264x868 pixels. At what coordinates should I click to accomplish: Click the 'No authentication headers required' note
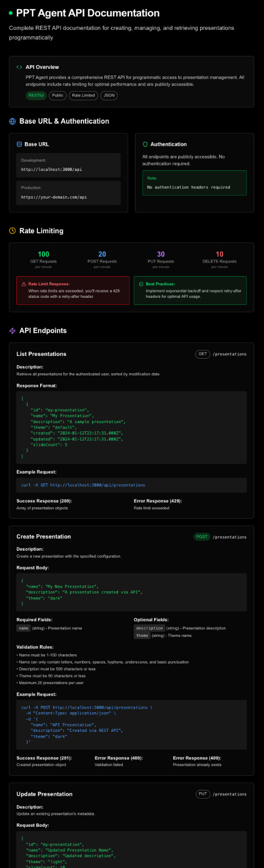[x=189, y=188]
